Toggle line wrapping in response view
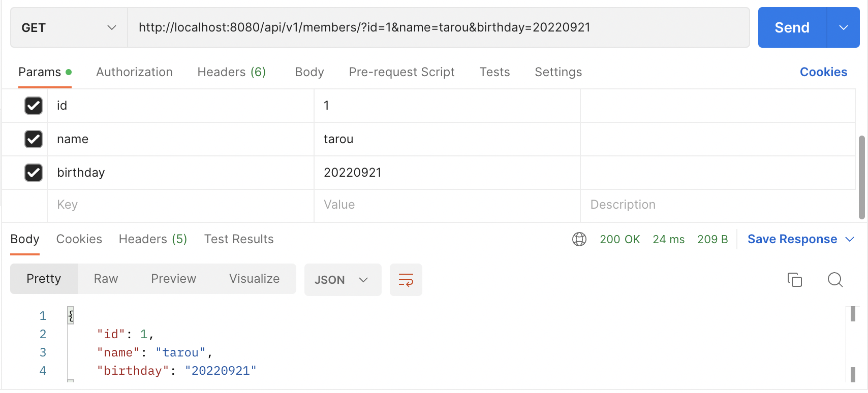 coord(406,279)
